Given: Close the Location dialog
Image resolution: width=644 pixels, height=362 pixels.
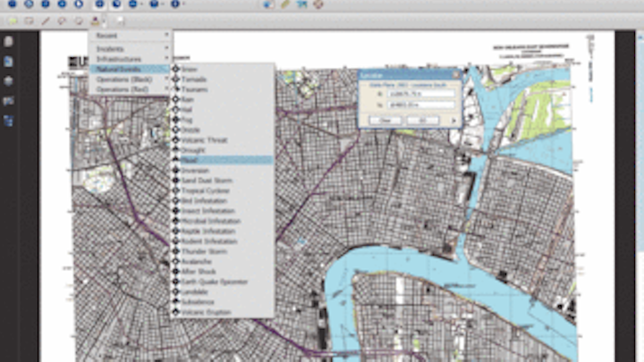Looking at the screenshot, I should (x=456, y=75).
